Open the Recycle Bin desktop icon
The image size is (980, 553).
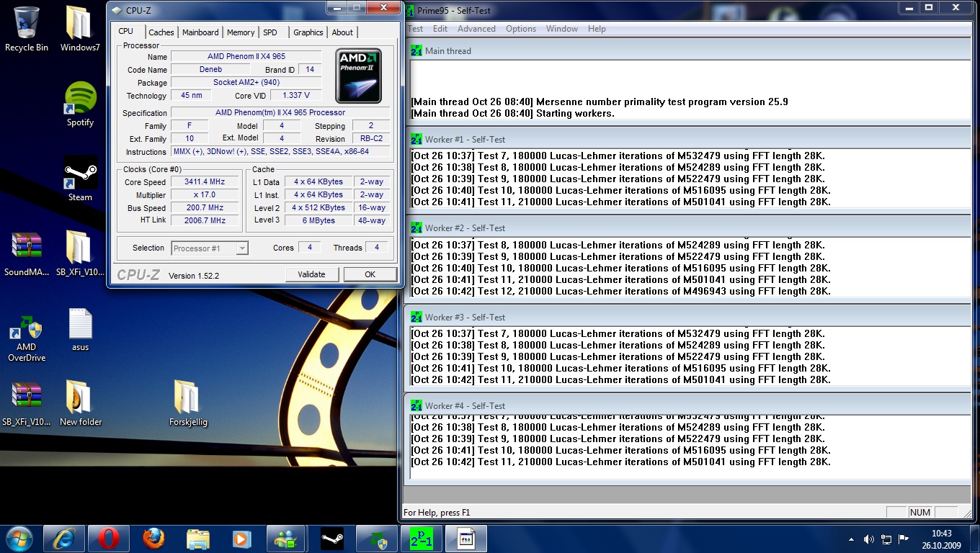coord(27,29)
